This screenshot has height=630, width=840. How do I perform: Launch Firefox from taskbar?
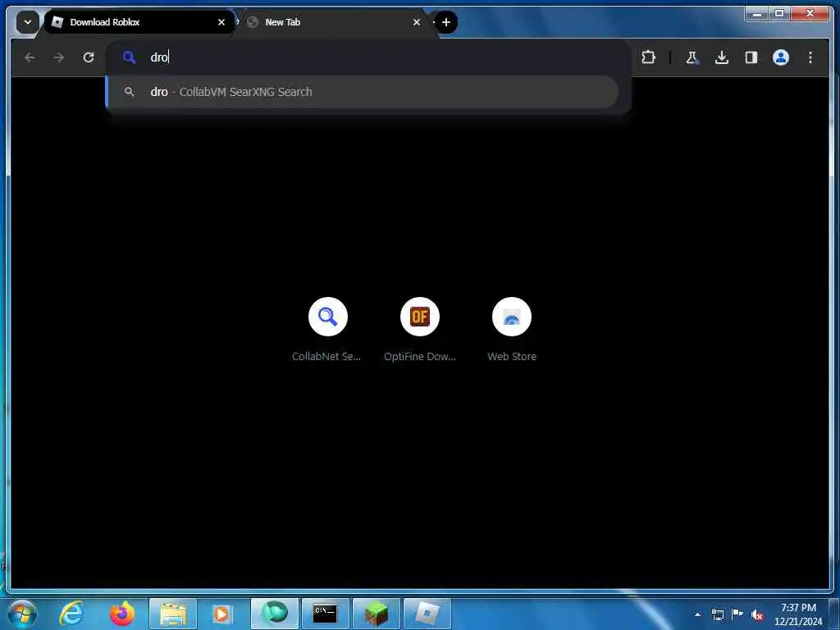click(122, 614)
